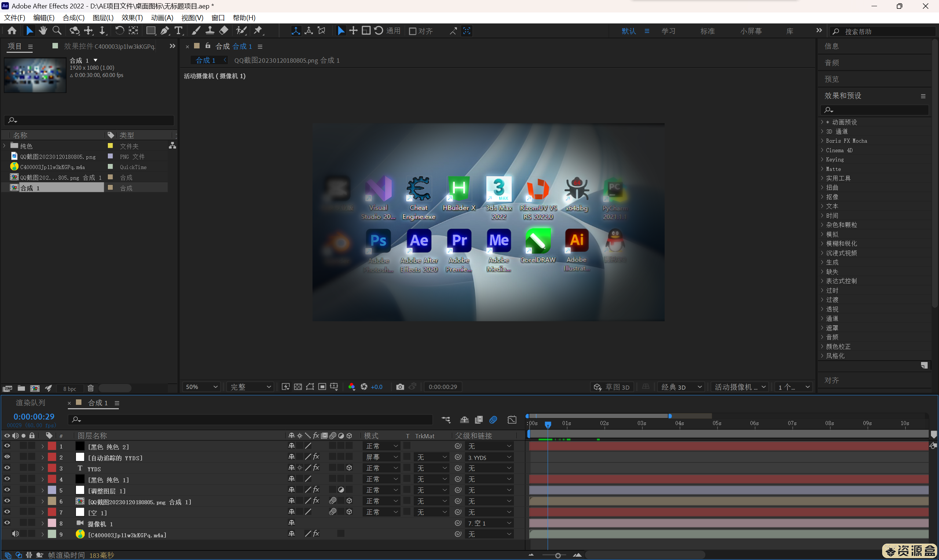The image size is (939, 560).
Task: Toggle 3D switch on YYDS layer
Action: point(350,468)
